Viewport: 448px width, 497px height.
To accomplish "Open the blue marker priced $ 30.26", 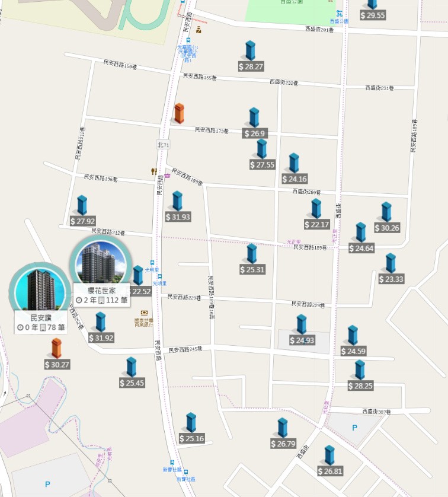I will 386,212.
